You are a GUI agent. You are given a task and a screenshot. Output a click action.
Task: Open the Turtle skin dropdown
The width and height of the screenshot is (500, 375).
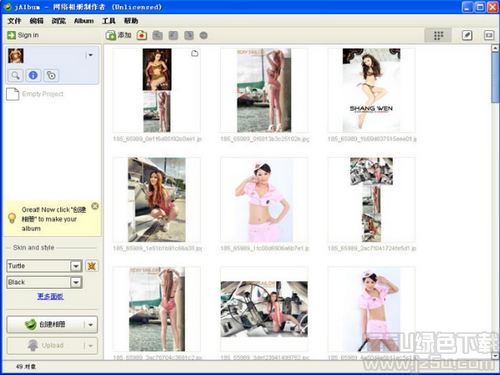[x=76, y=266]
